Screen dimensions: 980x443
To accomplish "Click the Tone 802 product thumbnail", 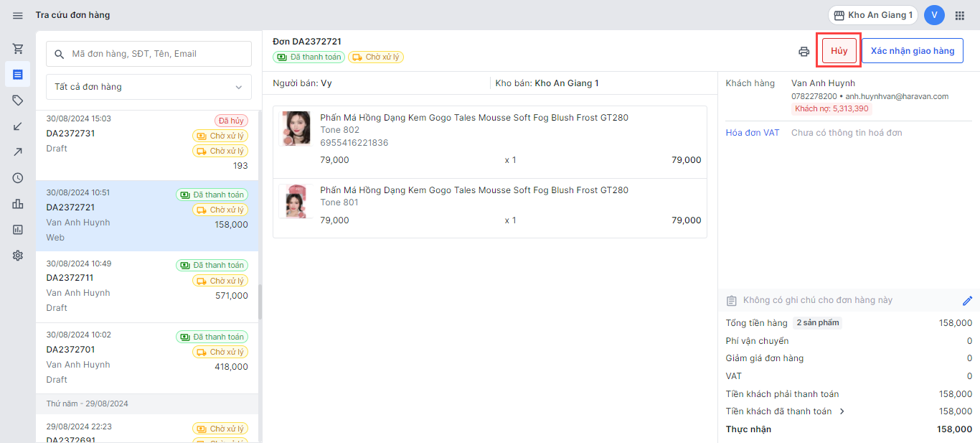I will click(x=296, y=129).
